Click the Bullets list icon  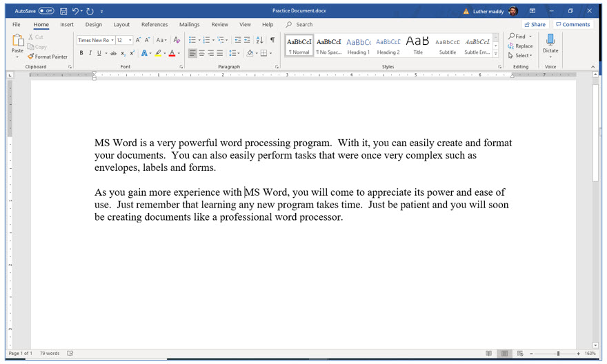pyautogui.click(x=192, y=40)
